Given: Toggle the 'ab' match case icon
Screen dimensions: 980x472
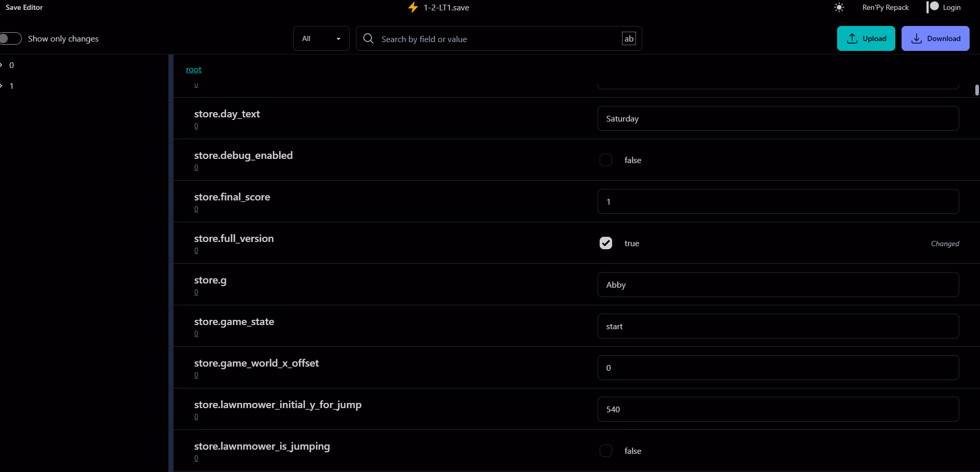Looking at the screenshot, I should (629, 38).
